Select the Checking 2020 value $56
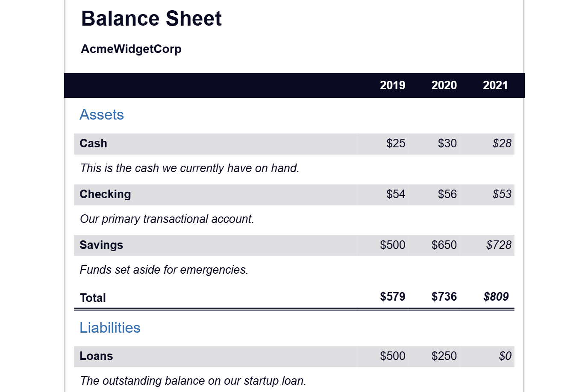This screenshot has width=588, height=392. pos(447,194)
